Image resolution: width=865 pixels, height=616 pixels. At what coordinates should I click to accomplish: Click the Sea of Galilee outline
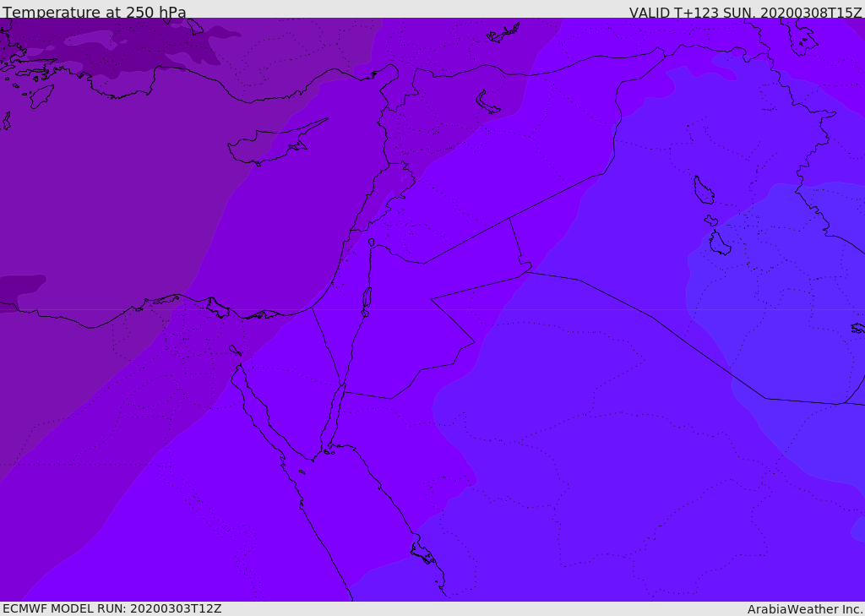372,243
